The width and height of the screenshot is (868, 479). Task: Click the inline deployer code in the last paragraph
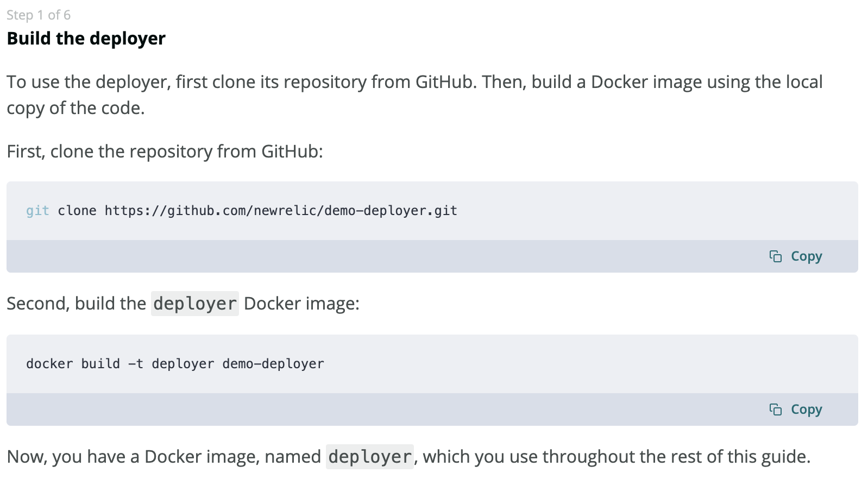(370, 456)
